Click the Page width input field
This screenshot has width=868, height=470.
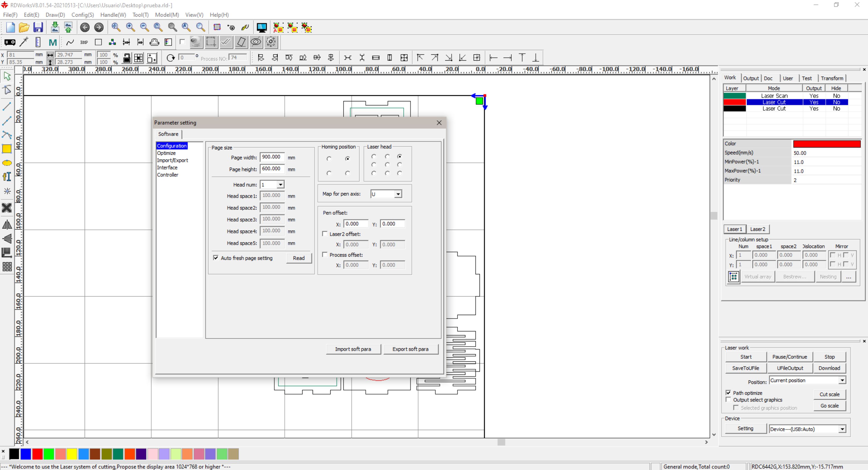point(272,157)
